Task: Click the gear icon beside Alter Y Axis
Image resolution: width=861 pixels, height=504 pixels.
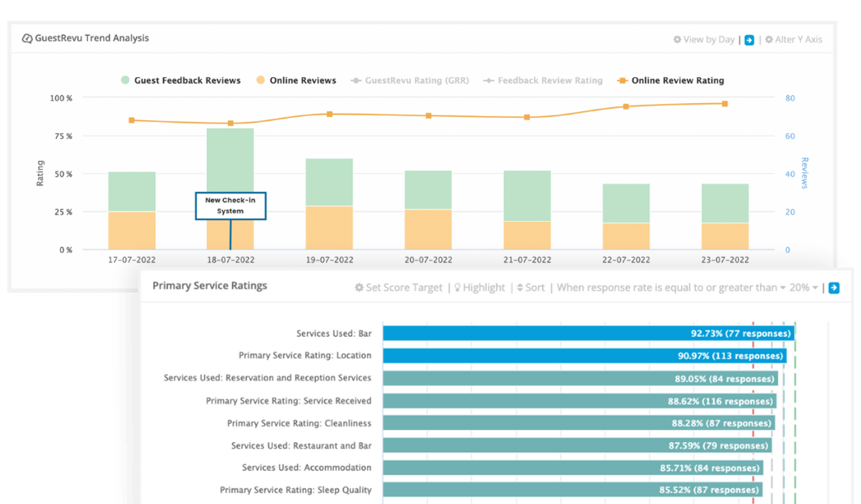Action: point(769,39)
